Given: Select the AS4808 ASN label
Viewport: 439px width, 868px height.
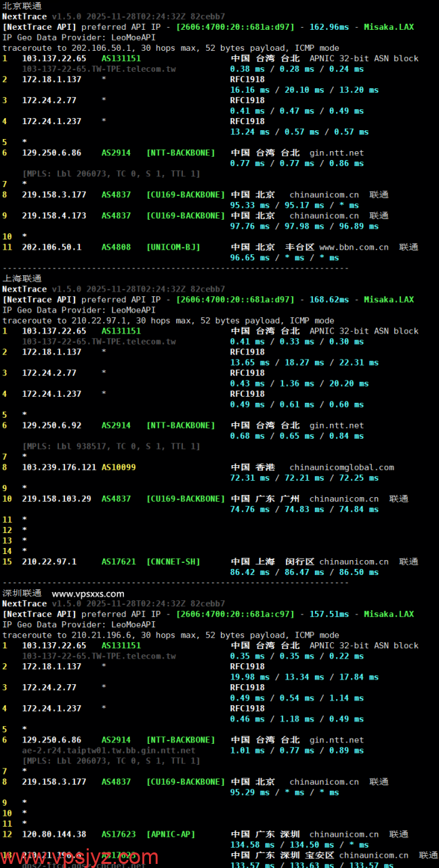Looking at the screenshot, I should point(116,247).
